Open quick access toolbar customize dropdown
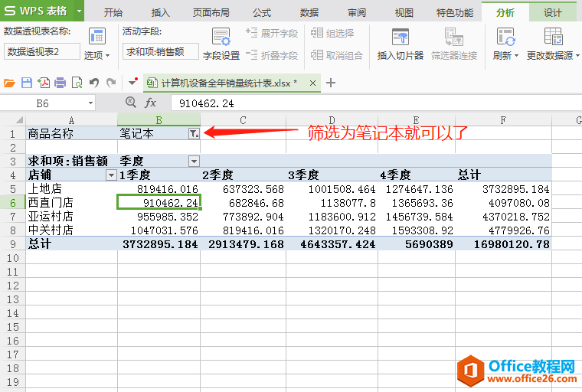This screenshot has width=582, height=392. (132, 82)
